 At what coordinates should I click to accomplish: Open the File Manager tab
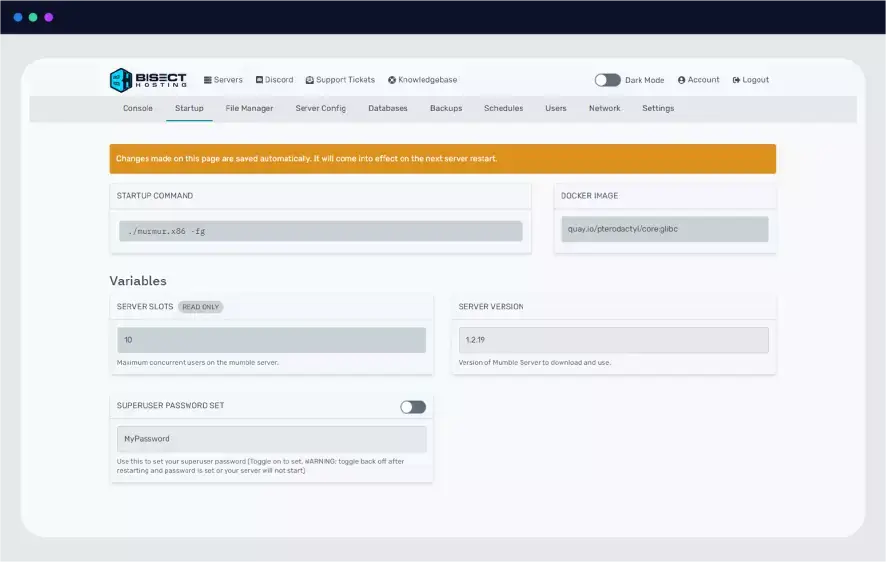pos(249,108)
